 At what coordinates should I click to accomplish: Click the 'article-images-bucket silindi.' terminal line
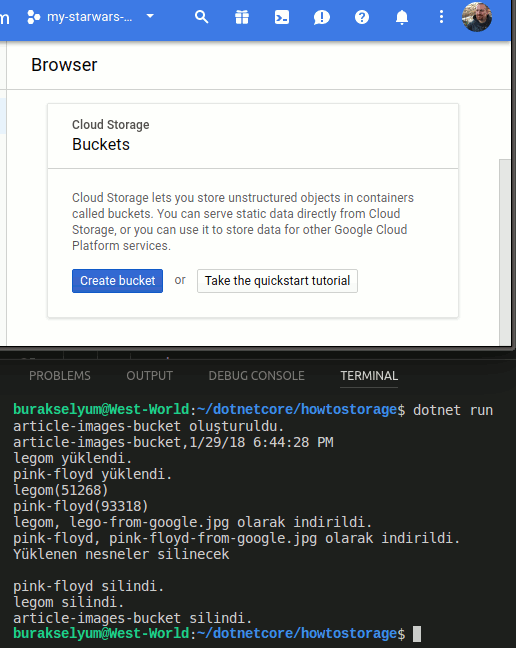point(133,618)
